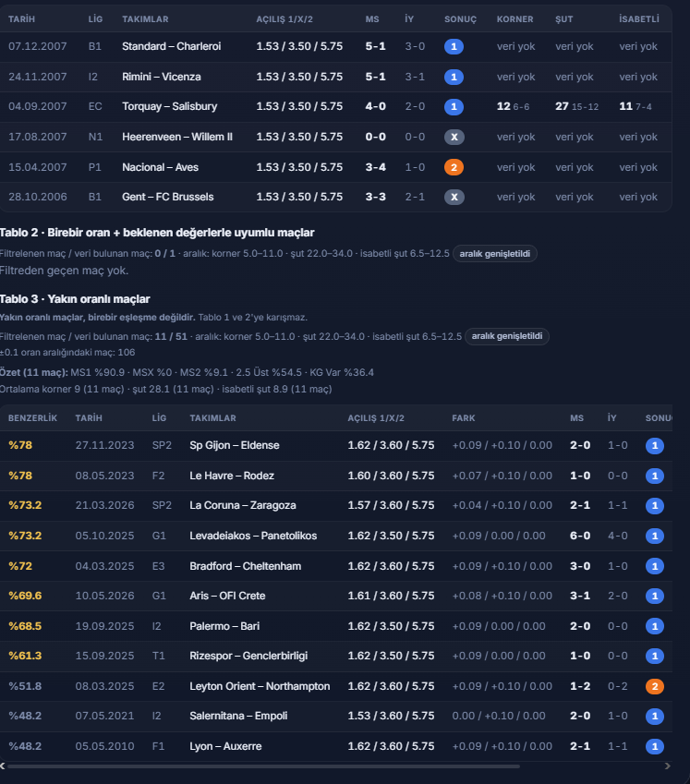Viewport: 690px width, 784px height.
Task: Click '±0.1 oran aralığındaki maç: 106' text
Action: 67,353
